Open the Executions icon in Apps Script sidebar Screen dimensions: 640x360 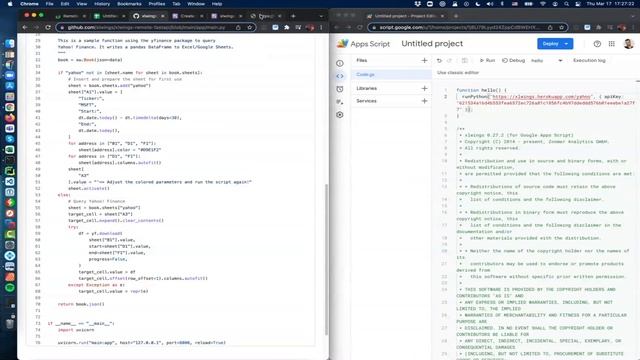point(340,102)
